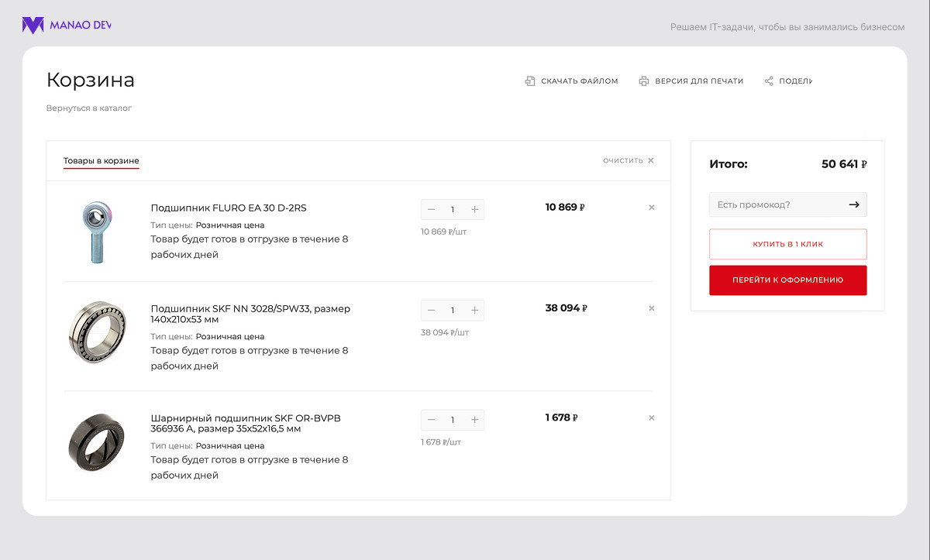Image resolution: width=930 pixels, height=560 pixels.
Task: Click the printer icon for print version
Action: 643,81
